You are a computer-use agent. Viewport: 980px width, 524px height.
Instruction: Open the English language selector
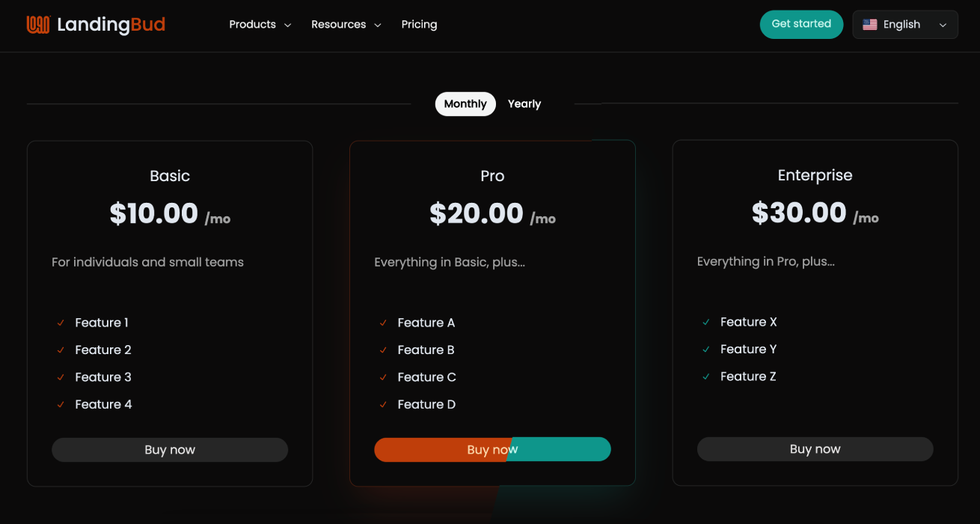pos(905,25)
